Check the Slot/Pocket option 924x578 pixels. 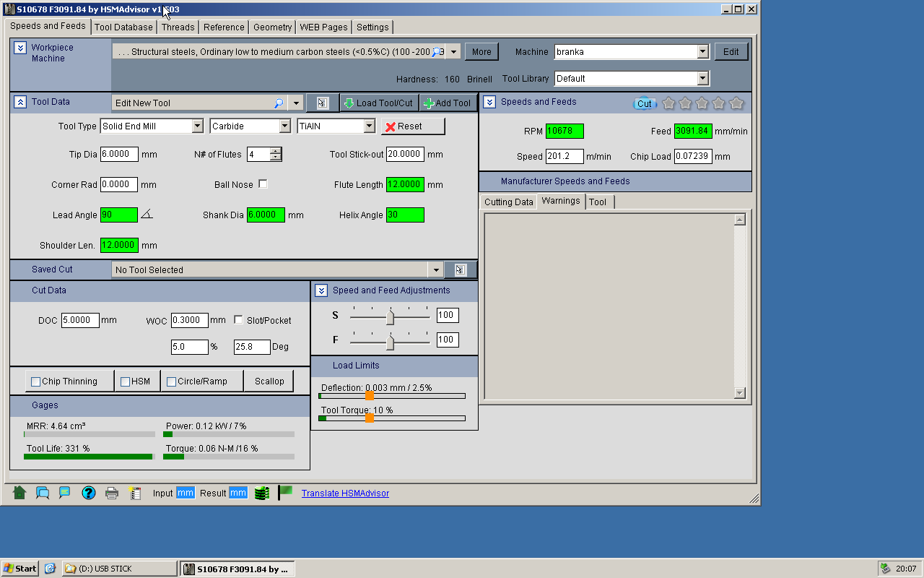(x=238, y=320)
